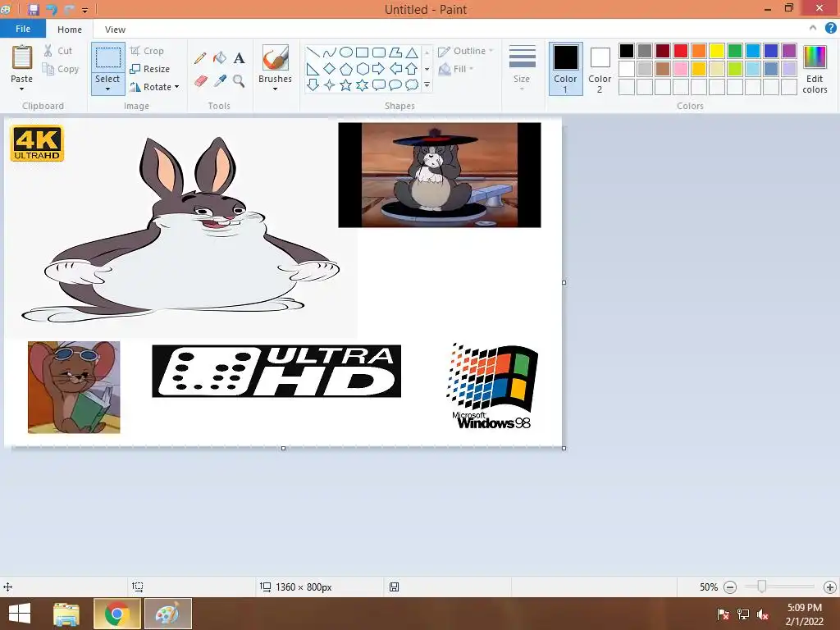This screenshot has height=630, width=840.
Task: Adjust the zoom slider handle
Action: pyautogui.click(x=761, y=587)
